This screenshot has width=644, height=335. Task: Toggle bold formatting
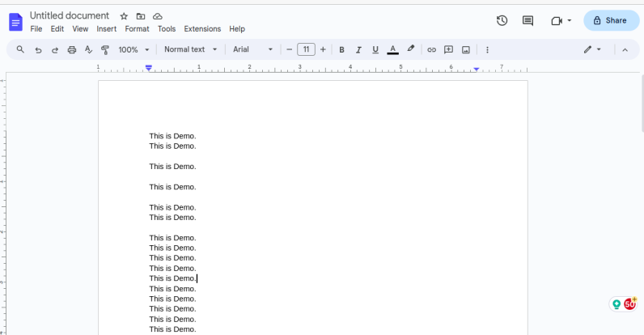(x=341, y=49)
